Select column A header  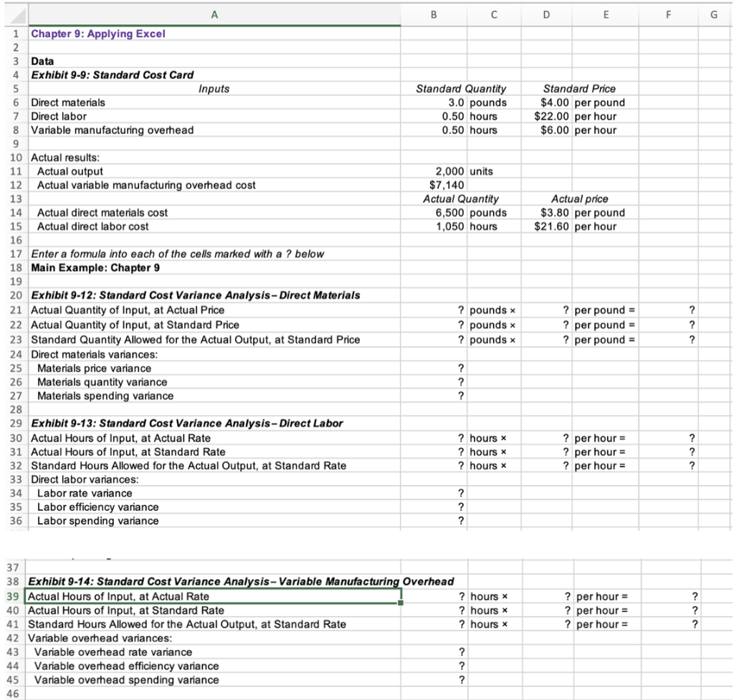(214, 14)
